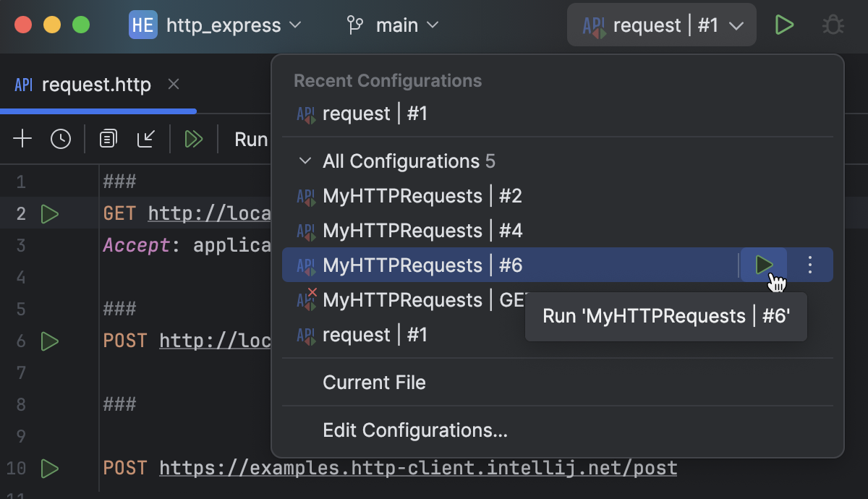Open more actions via the kebab icon
Viewport: 868px width, 499px height.
point(809,265)
